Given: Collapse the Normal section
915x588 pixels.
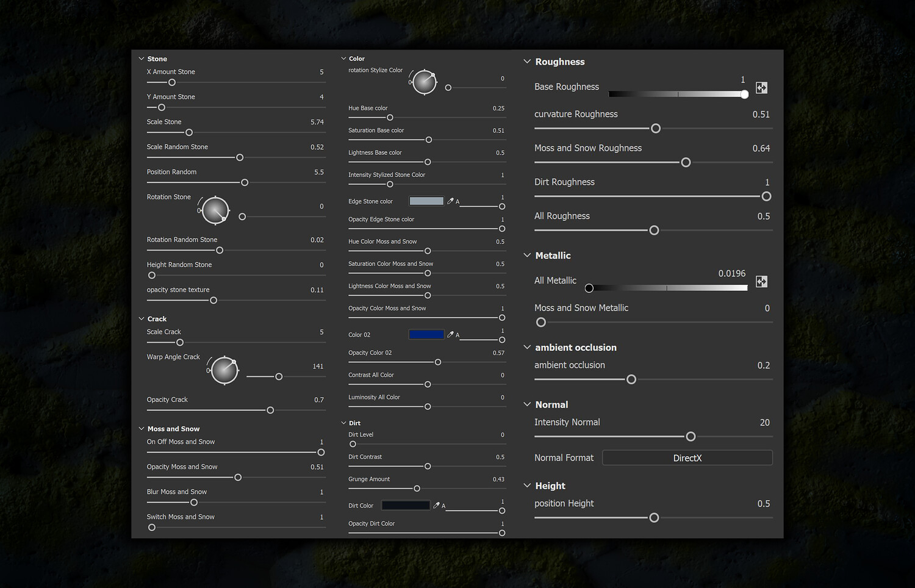Looking at the screenshot, I should click(x=527, y=404).
